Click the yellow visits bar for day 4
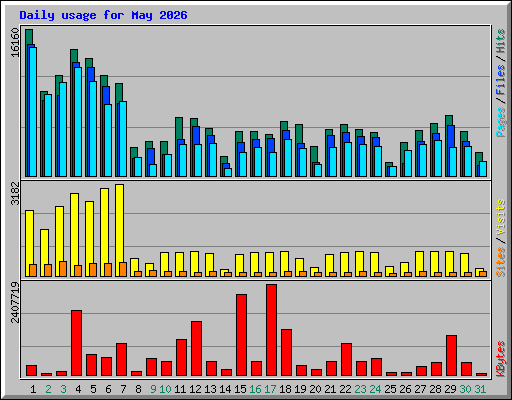The width and height of the screenshot is (512, 400). pyautogui.click(x=75, y=235)
